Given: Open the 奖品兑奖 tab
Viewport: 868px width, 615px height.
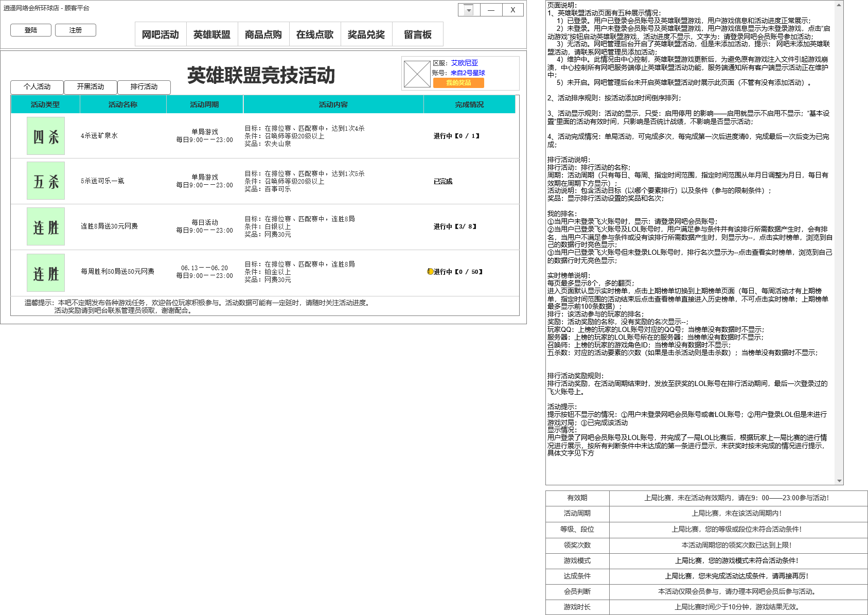Looking at the screenshot, I should pyautogui.click(x=366, y=34).
